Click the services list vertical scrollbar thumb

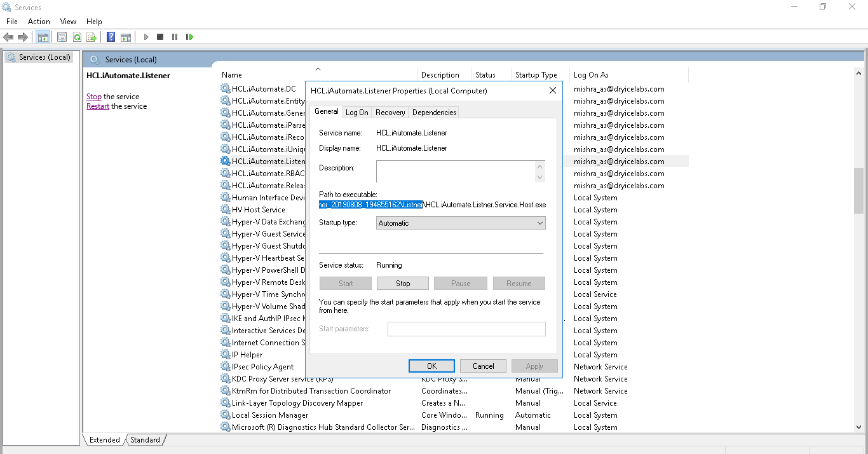pos(858,192)
